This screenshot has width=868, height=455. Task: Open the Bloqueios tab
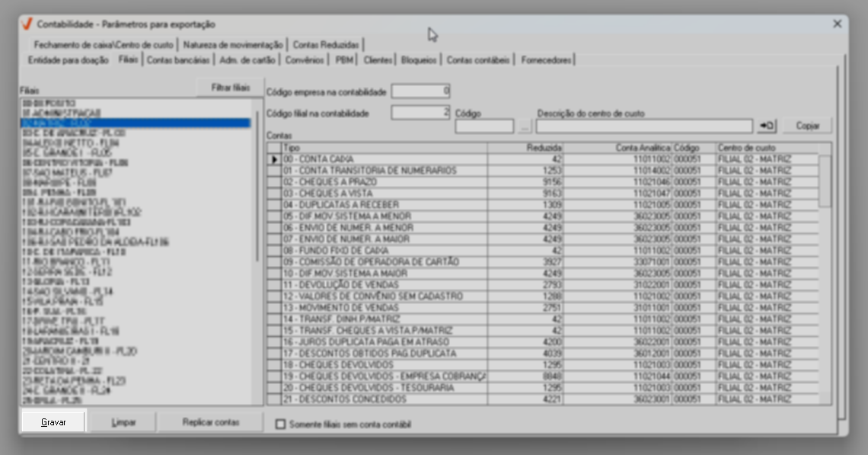419,60
